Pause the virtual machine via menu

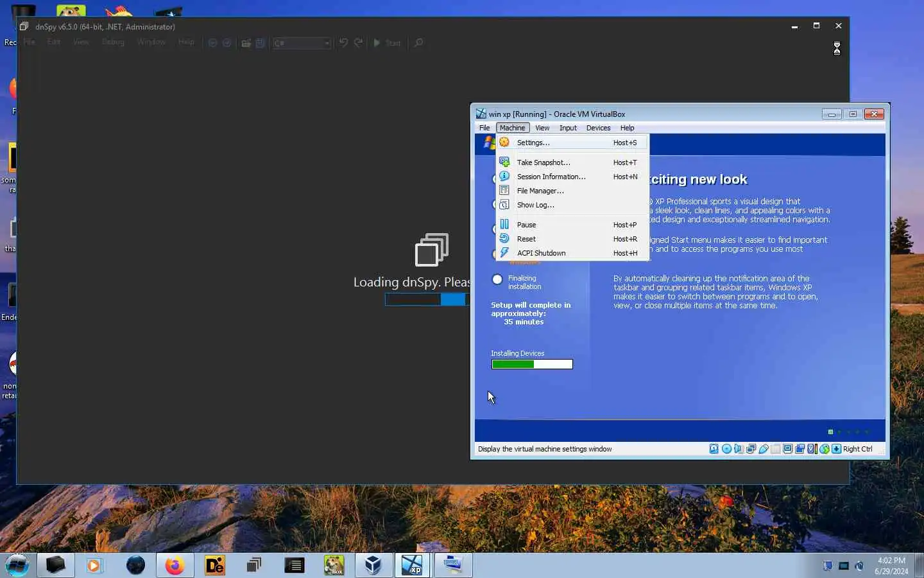pos(572,225)
